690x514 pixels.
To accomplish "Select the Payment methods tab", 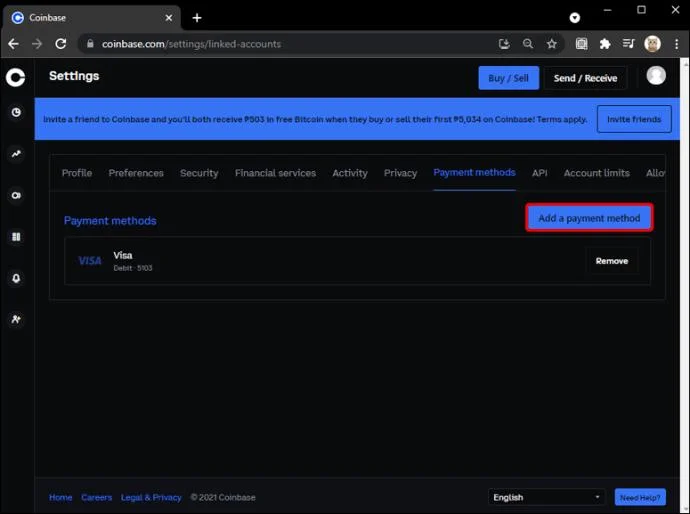I will (x=474, y=173).
